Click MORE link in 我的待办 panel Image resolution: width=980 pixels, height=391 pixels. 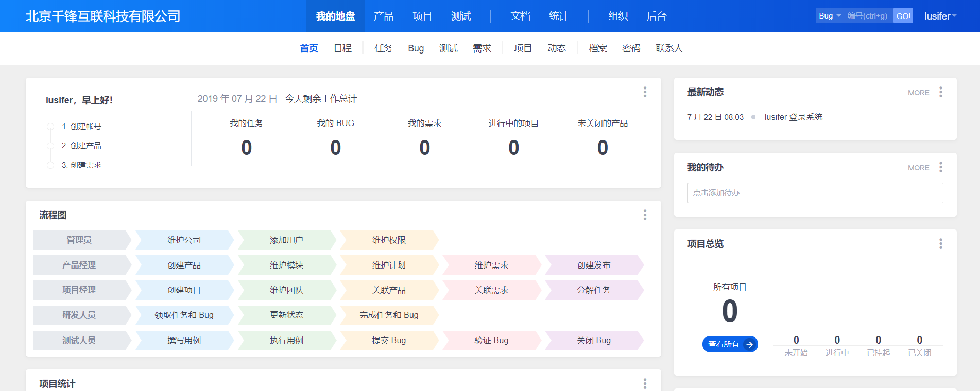click(x=918, y=168)
